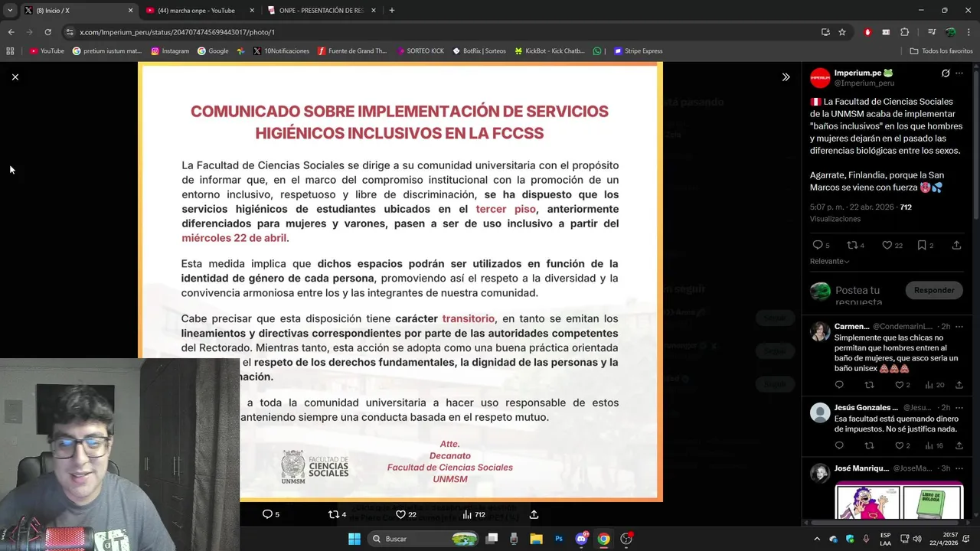The width and height of the screenshot is (980, 551).
Task: Open the YouTube bookmark
Action: click(47, 51)
